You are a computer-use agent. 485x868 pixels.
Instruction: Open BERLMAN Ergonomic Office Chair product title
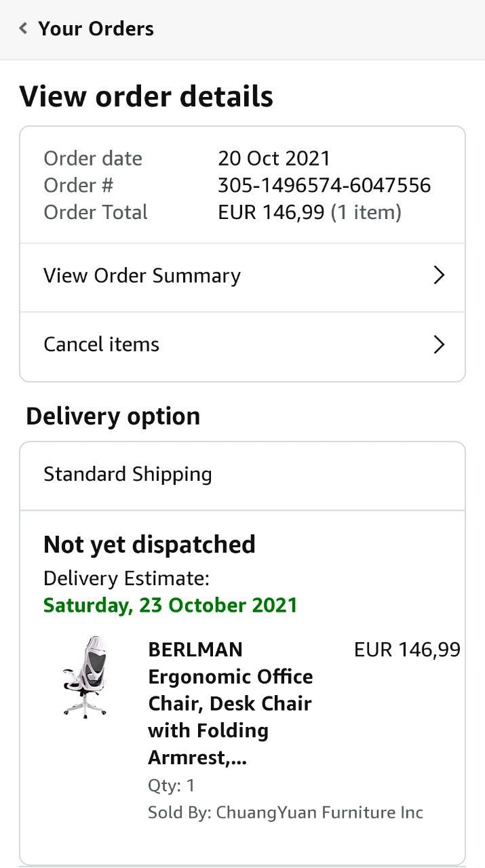click(x=230, y=703)
